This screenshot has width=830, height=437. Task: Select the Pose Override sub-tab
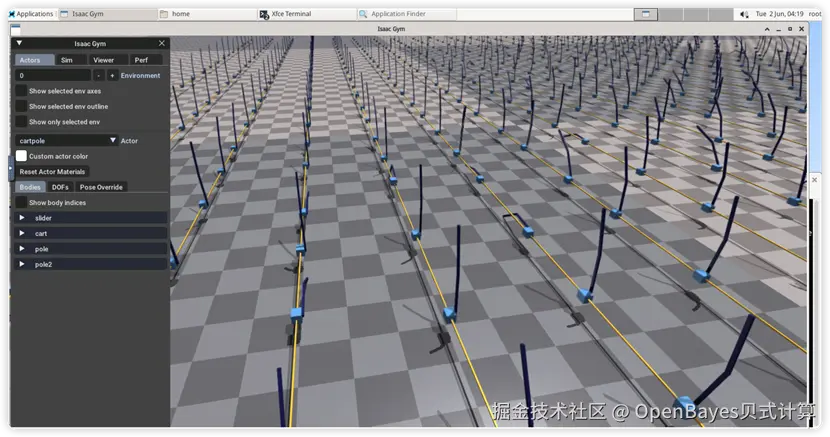[x=101, y=187]
